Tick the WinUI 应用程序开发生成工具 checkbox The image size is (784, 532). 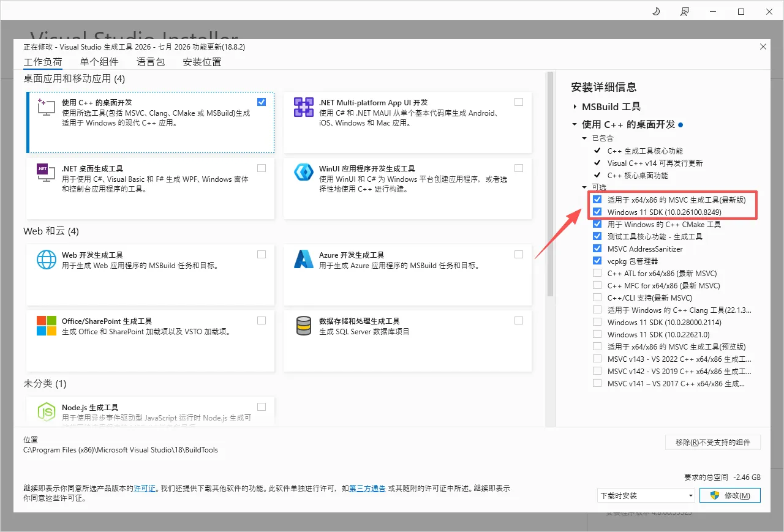[x=519, y=168]
